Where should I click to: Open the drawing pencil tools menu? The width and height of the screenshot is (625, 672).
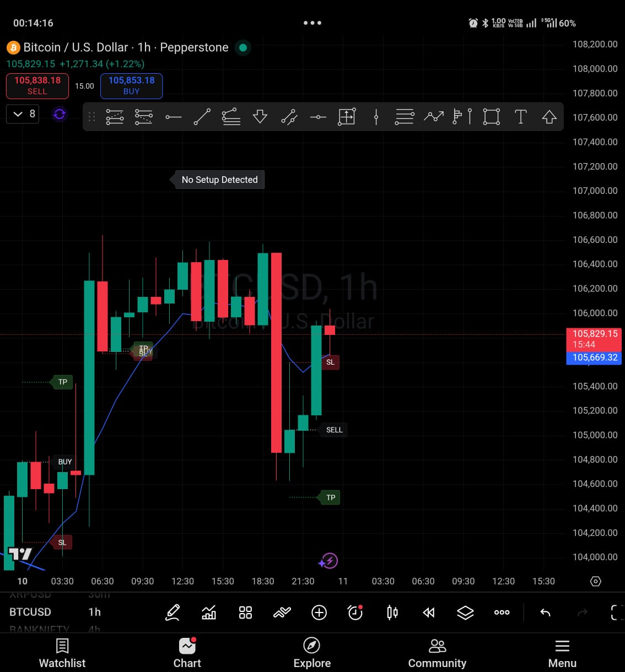pos(173,613)
